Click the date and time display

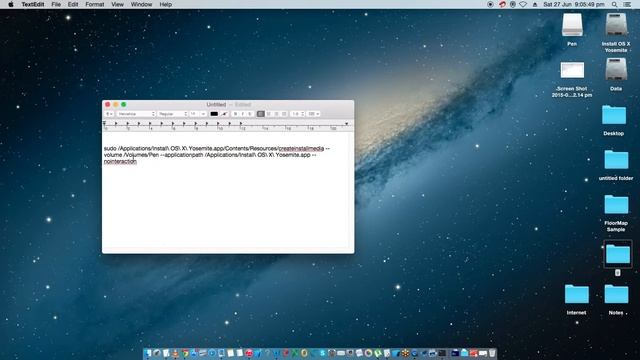click(573, 4)
